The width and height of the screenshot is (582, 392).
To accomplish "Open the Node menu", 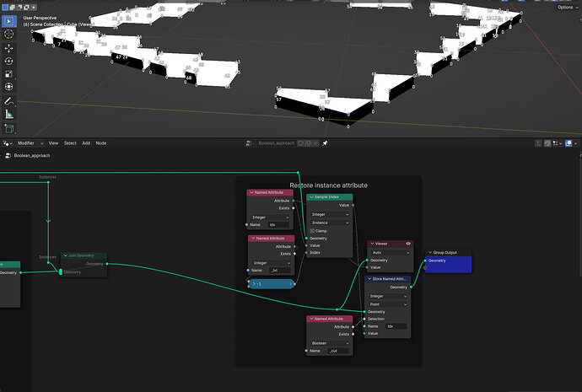I will click(x=101, y=143).
